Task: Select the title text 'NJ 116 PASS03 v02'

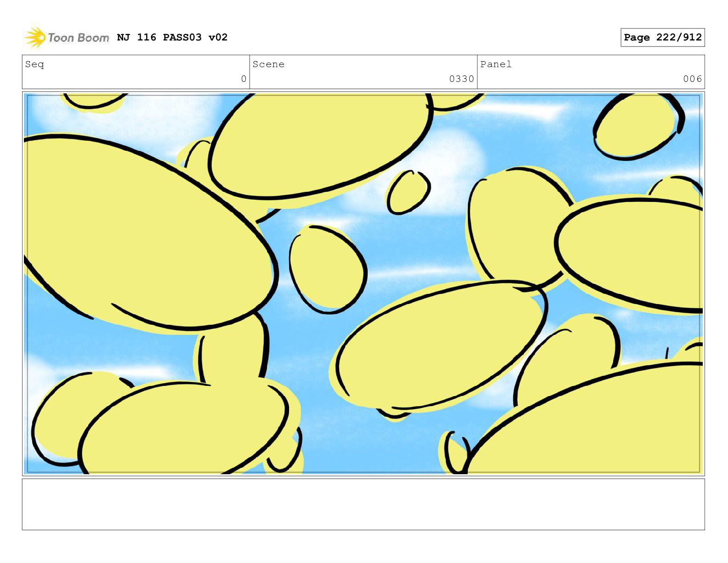Action: [x=172, y=37]
